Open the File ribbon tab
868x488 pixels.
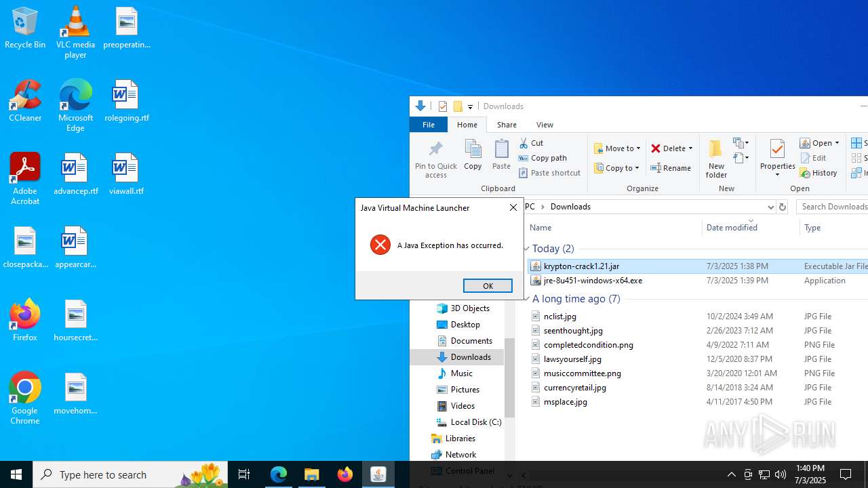point(429,125)
